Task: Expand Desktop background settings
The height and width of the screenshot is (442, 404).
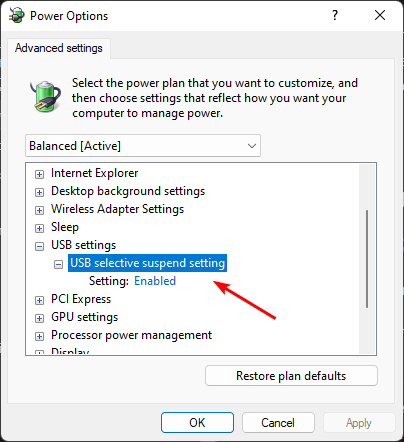Action: point(39,192)
